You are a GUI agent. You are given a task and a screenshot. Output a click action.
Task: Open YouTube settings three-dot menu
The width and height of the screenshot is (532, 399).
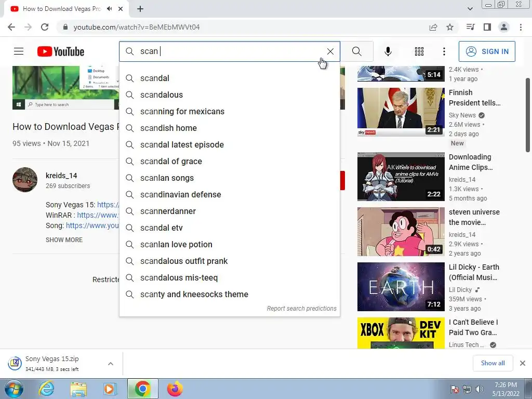point(444,51)
